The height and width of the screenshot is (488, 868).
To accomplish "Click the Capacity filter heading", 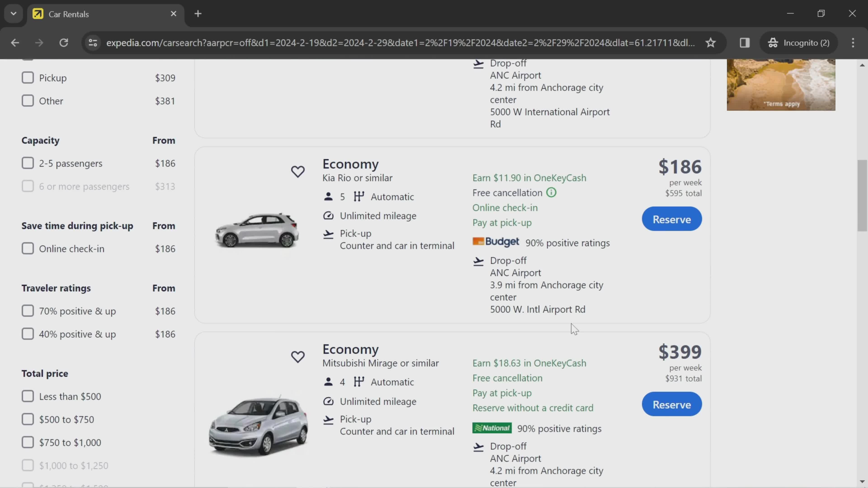I will click(x=40, y=140).
